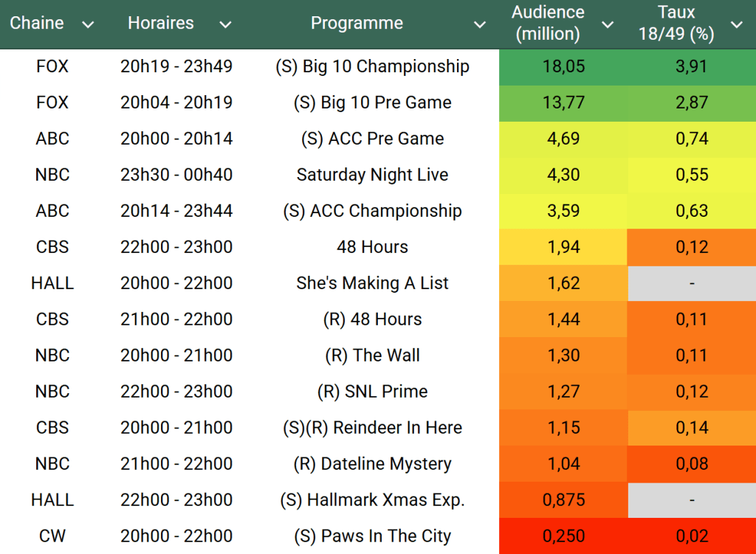The width and height of the screenshot is (756, 554).
Task: Click the Horaires header label
Action: 161,23
